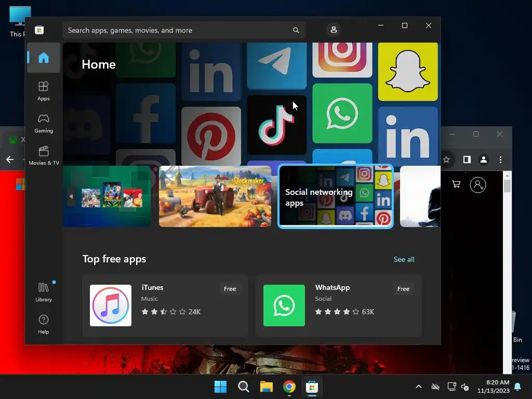This screenshot has width=532, height=399.
Task: Click the iTunes 24K star rating
Action: pos(171,312)
